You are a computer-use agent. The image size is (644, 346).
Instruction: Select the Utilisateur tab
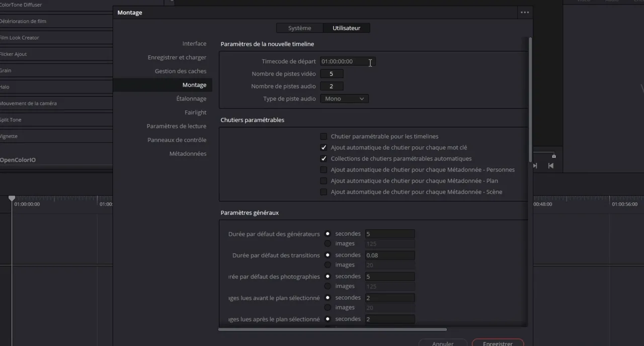click(x=346, y=28)
